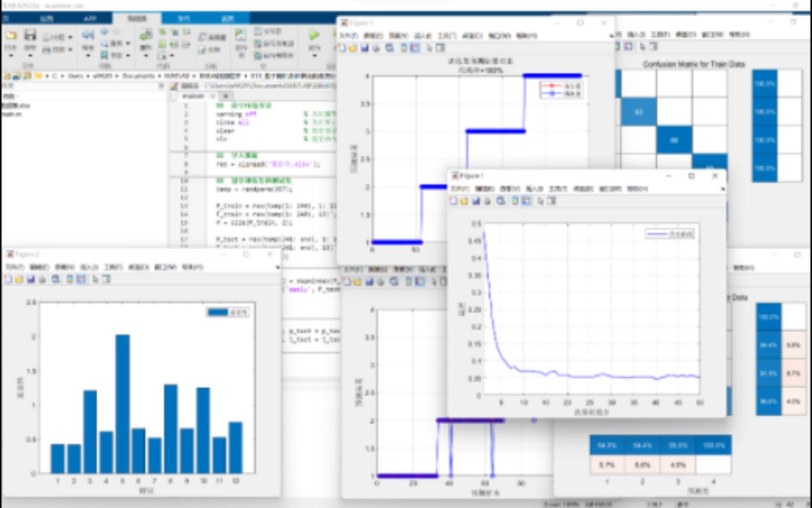This screenshot has width=812, height=508.
Task: Click the navigate back arrow in the editor ribbon
Action: (x=104, y=32)
